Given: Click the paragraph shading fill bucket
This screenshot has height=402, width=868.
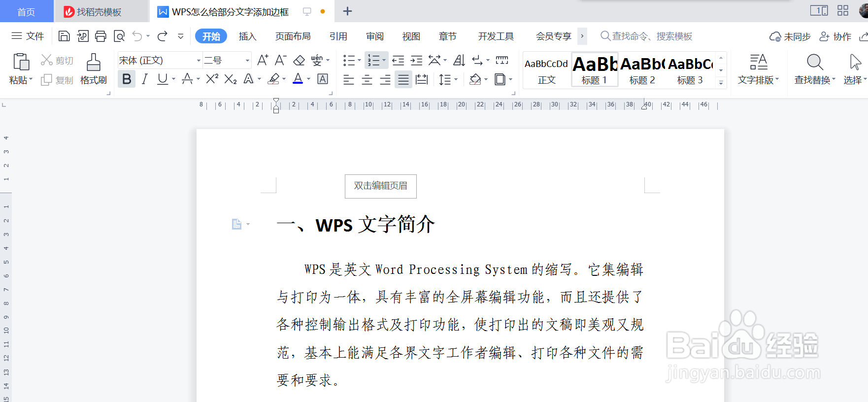Looking at the screenshot, I should [475, 79].
